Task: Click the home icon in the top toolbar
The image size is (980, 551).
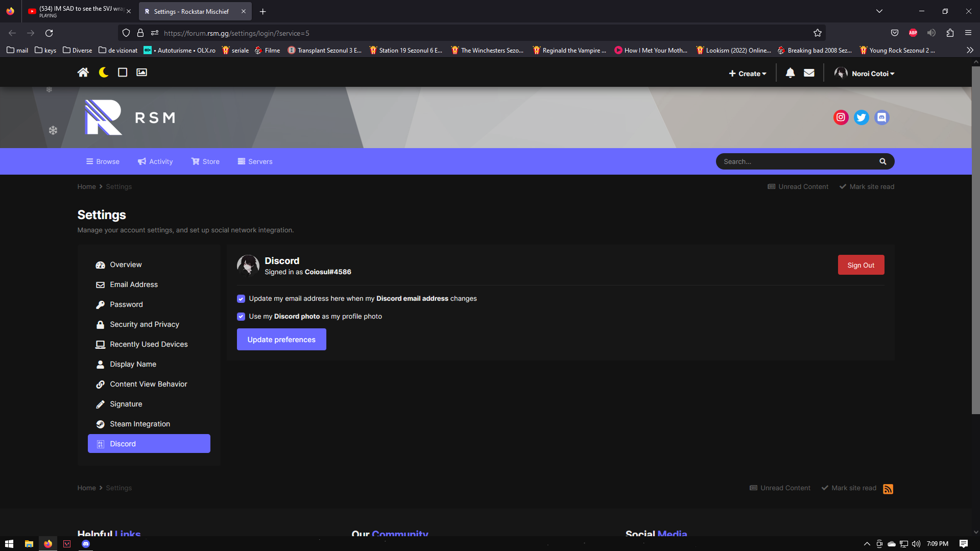Action: (83, 72)
